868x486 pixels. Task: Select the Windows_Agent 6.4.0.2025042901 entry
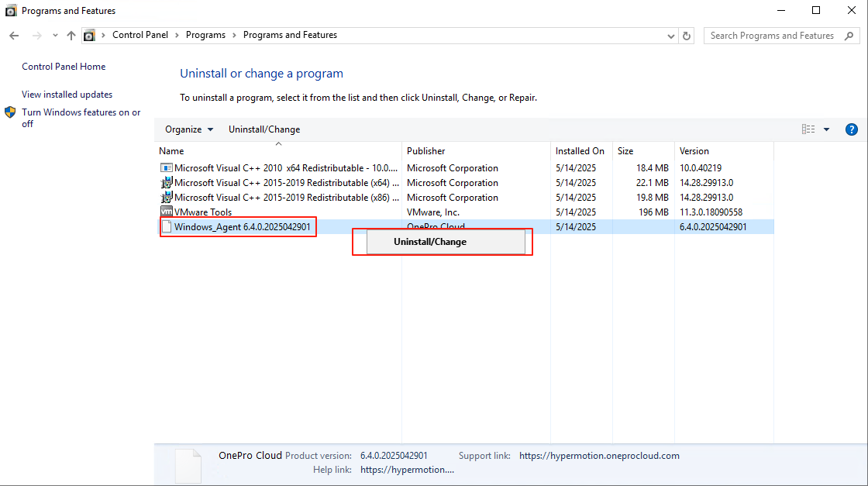(x=464, y=227)
